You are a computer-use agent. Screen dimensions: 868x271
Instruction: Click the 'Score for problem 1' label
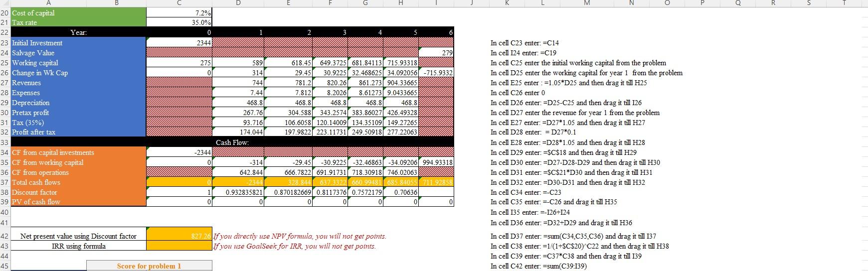point(149,266)
